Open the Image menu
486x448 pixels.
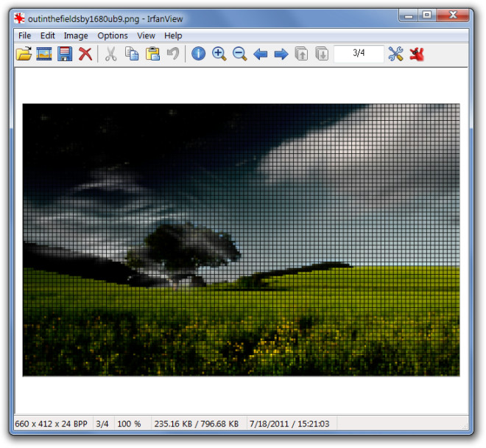pyautogui.click(x=76, y=35)
